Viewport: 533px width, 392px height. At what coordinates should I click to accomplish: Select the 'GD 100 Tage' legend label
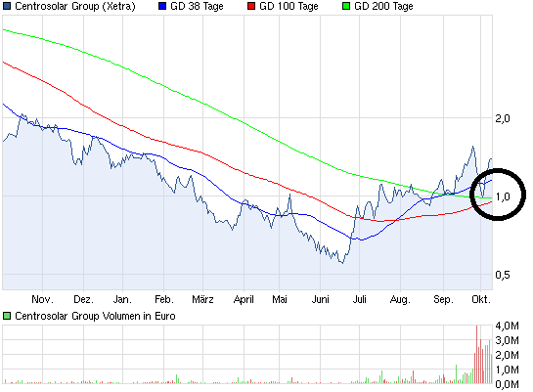point(289,6)
